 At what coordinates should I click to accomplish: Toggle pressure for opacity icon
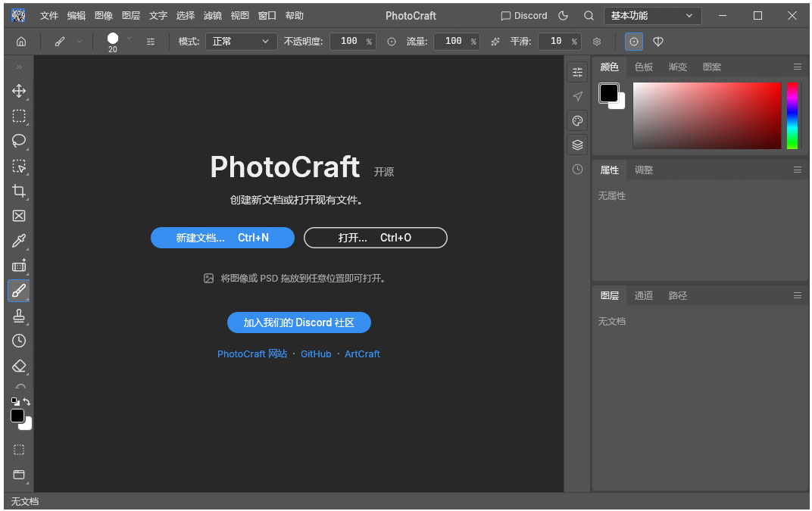392,42
